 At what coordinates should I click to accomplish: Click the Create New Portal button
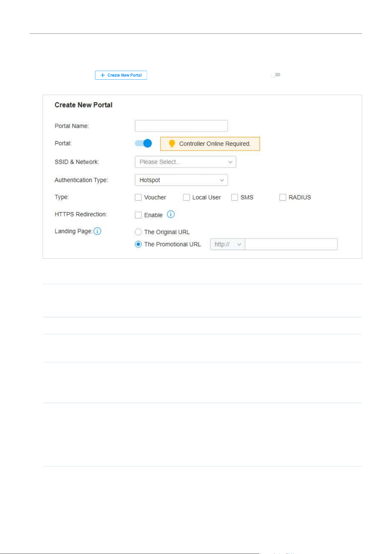click(x=121, y=75)
